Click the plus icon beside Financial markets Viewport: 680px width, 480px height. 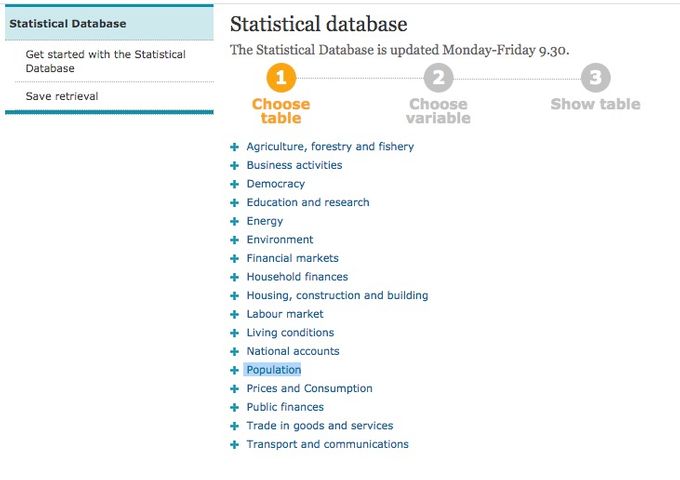[234, 259]
